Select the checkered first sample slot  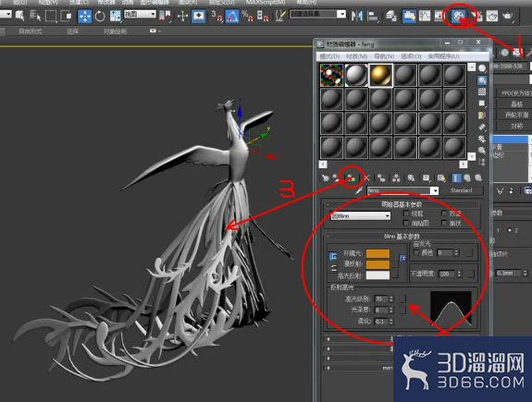coord(331,75)
